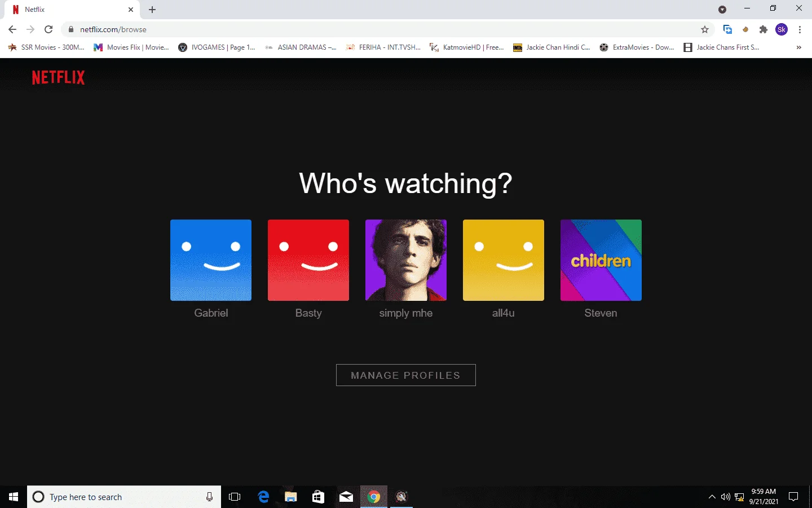Open Movies Flix bookmark
This screenshot has height=508, width=812.
(131, 47)
